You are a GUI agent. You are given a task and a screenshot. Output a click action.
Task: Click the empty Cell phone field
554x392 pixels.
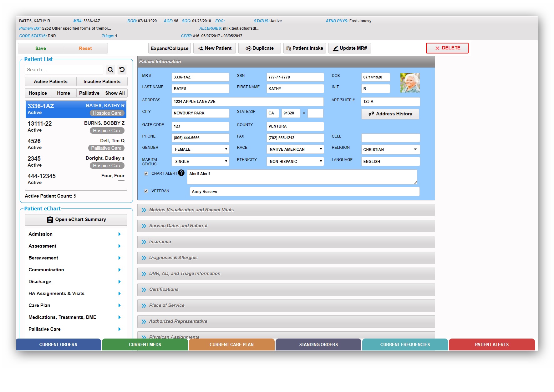click(x=390, y=138)
